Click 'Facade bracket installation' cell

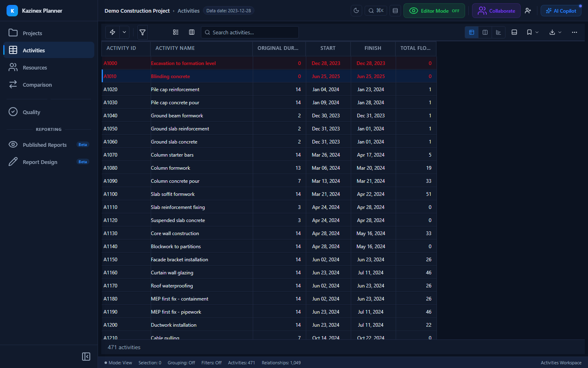202,260
